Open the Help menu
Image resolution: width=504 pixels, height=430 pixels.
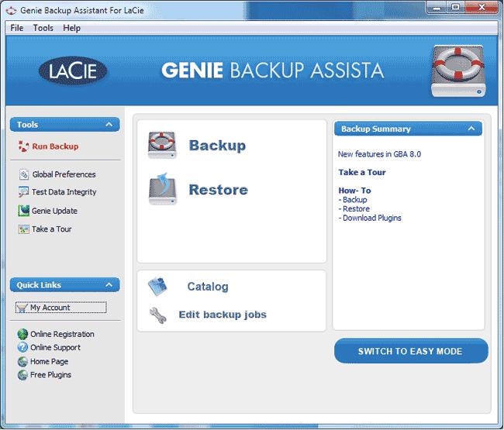(x=71, y=28)
